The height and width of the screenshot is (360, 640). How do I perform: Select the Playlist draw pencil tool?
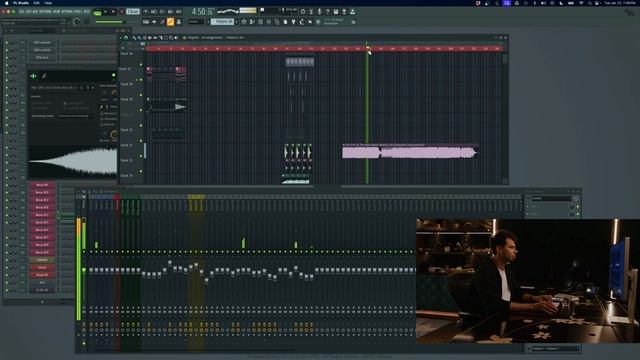pyautogui.click(x=134, y=38)
